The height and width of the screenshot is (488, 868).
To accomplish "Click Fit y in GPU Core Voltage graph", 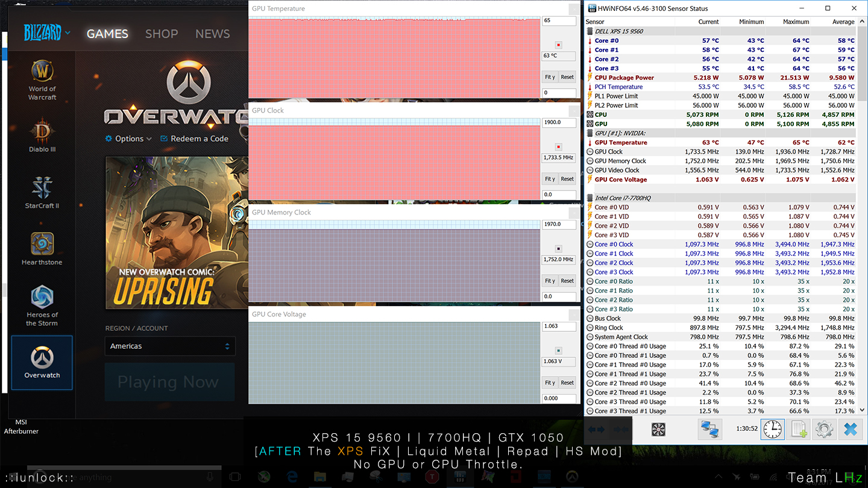I will [x=550, y=383].
